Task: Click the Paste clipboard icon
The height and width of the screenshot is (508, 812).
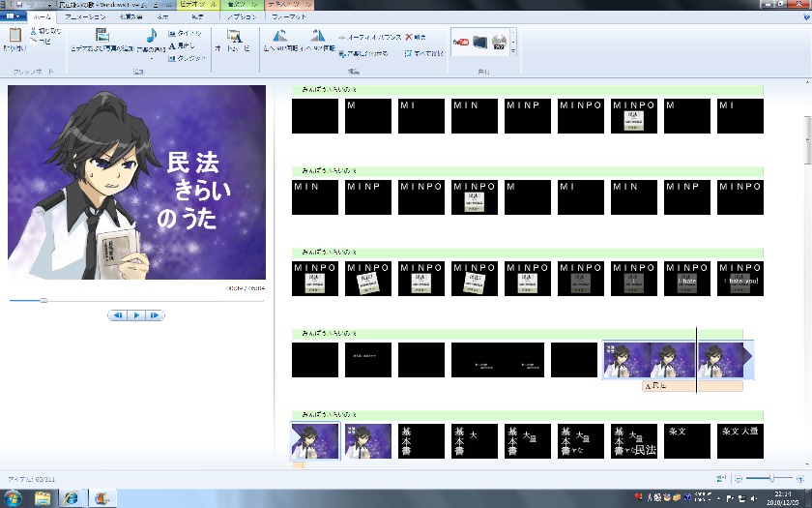Action: click(15, 35)
